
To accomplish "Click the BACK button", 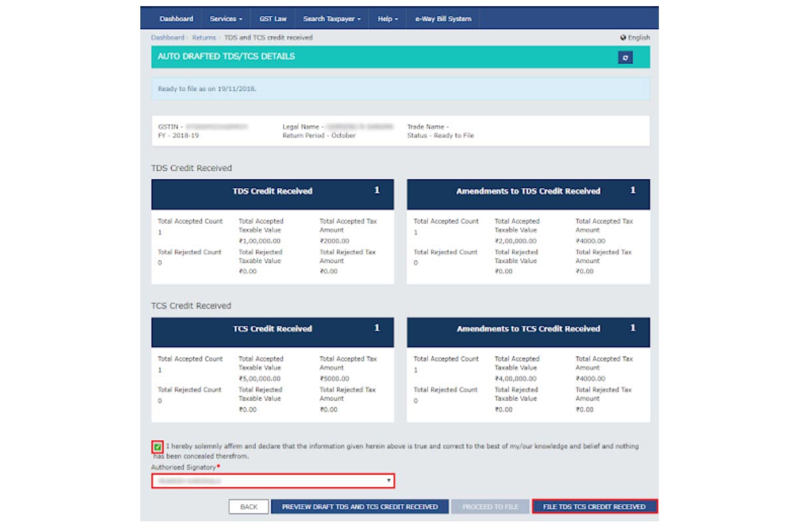I will pos(249,507).
